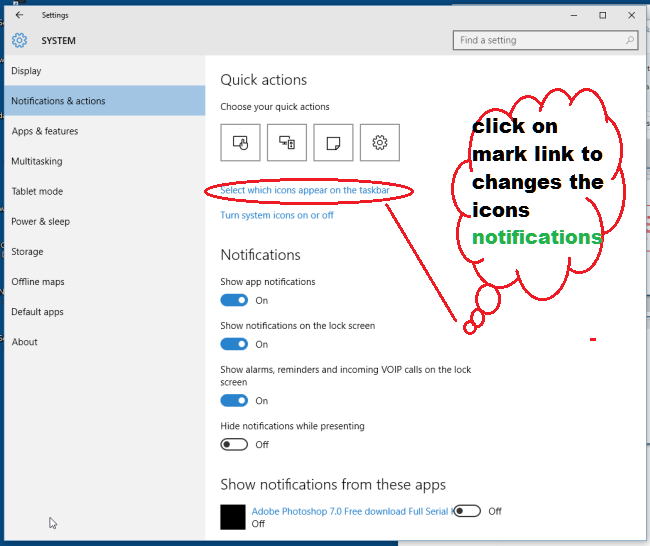
Task: Click the Quick actions heading
Action: [x=264, y=80]
